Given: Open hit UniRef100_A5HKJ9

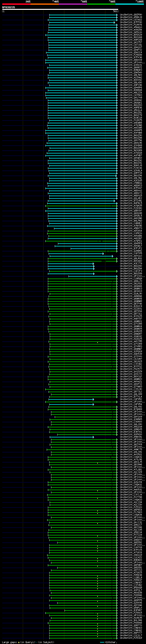Looking at the screenshot, I should pos(131,17).
